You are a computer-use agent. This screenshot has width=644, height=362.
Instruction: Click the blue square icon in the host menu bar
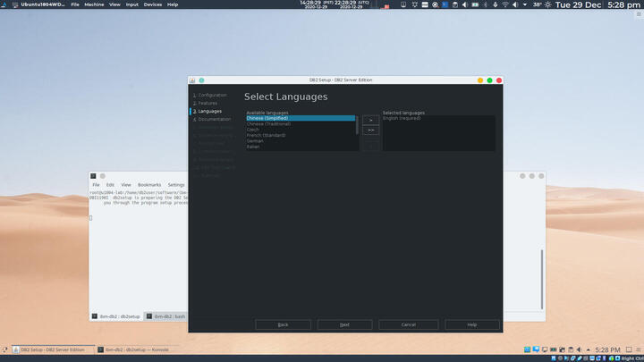[x=445, y=4]
